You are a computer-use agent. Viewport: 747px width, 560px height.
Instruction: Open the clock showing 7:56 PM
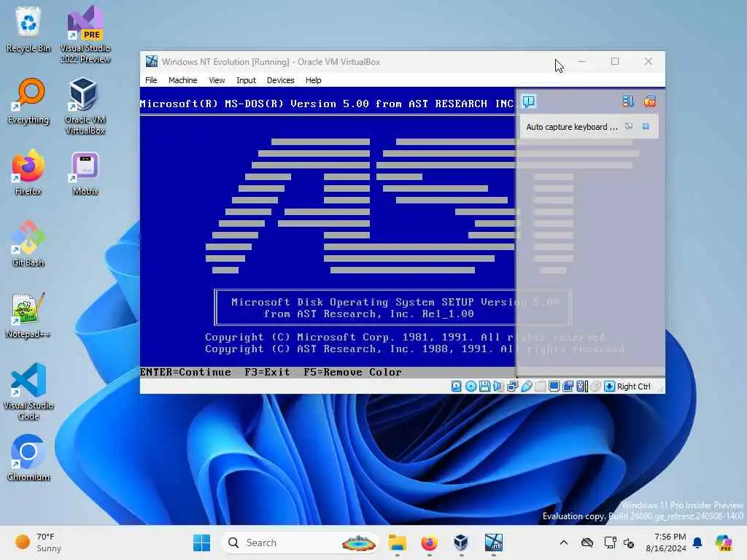(x=666, y=542)
